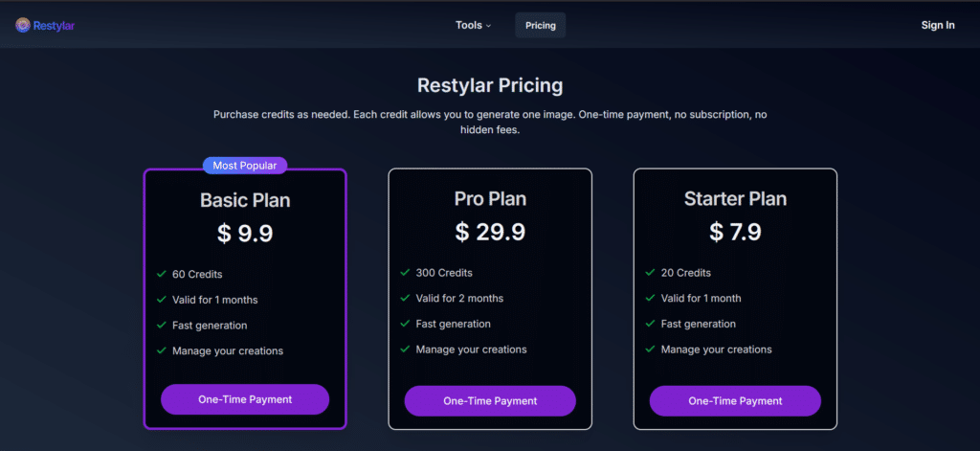
Task: Click the Pro Plan Fast generation checkmark
Action: coord(405,324)
